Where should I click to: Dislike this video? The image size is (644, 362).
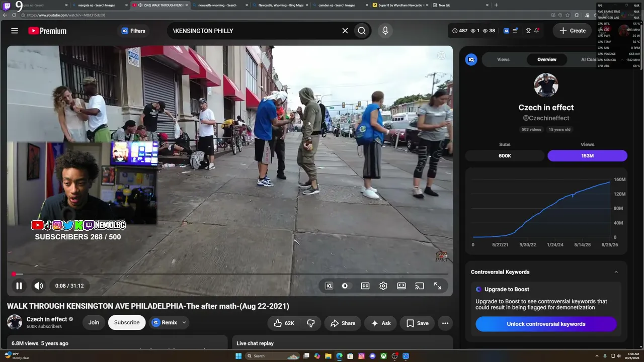click(311, 323)
